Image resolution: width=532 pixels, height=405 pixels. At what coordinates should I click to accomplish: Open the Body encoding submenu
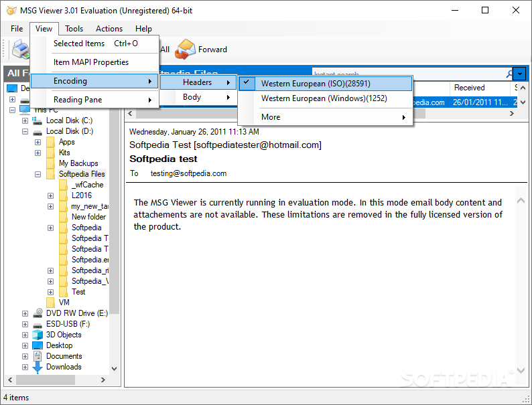point(198,97)
